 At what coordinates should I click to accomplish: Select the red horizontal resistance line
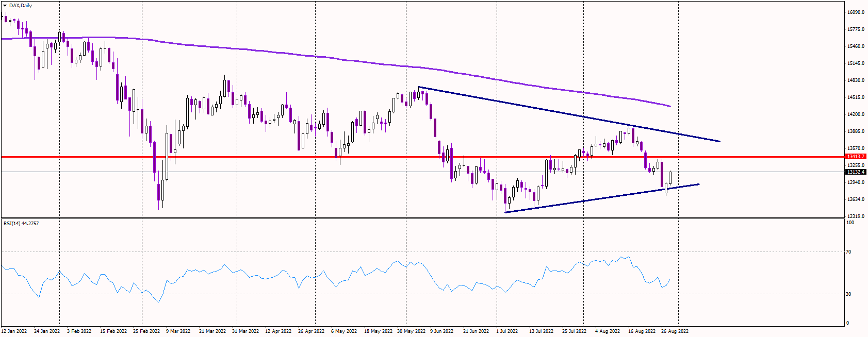point(423,156)
